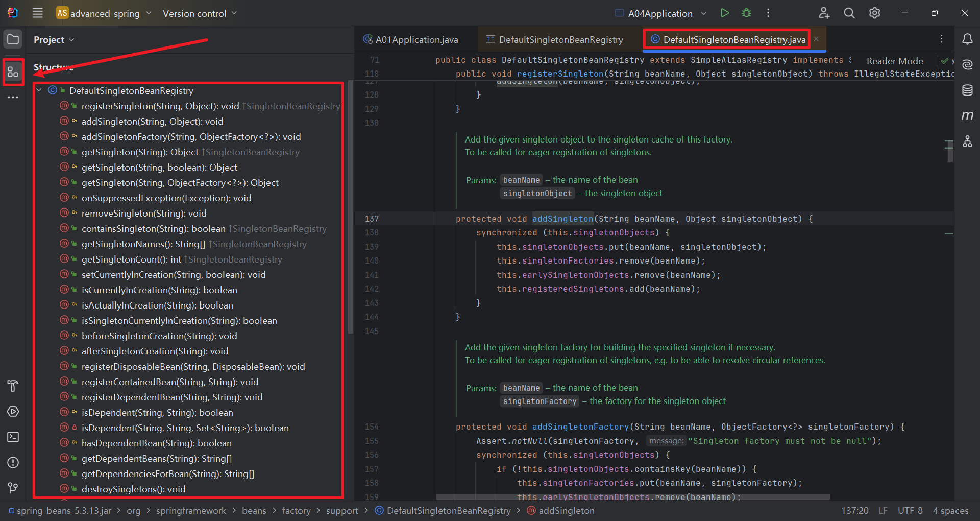Click springframework breadcrumb
The height and width of the screenshot is (521, 980).
191,510
